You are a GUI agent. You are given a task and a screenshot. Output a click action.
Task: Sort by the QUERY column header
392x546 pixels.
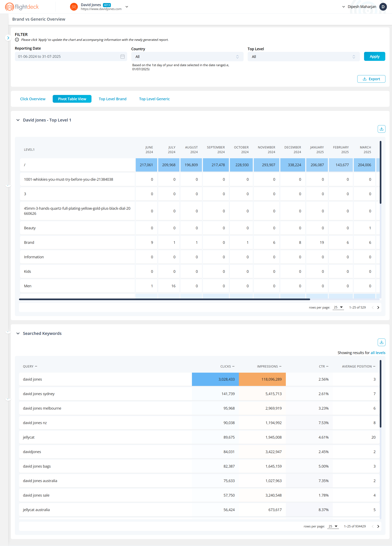click(30, 366)
